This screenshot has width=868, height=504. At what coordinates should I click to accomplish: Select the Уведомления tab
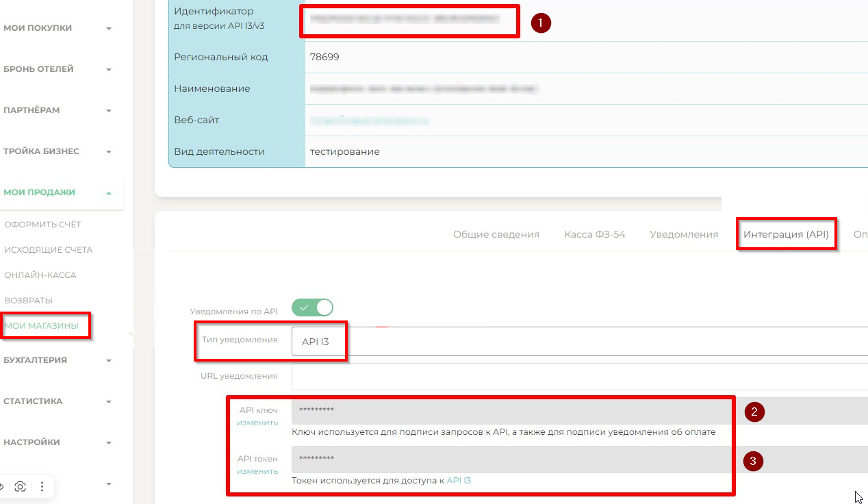coord(684,234)
